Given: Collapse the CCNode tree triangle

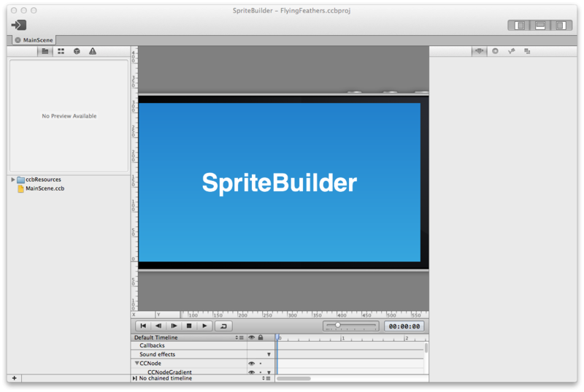Looking at the screenshot, I should point(137,363).
